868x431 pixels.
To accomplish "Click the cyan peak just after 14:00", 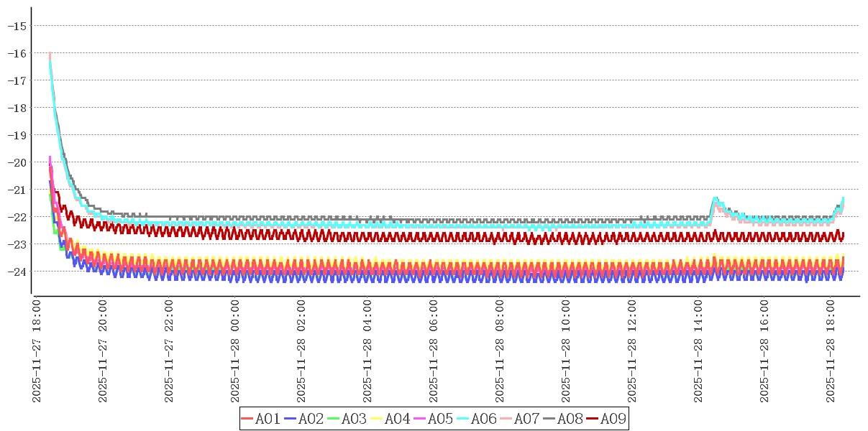I will (715, 198).
